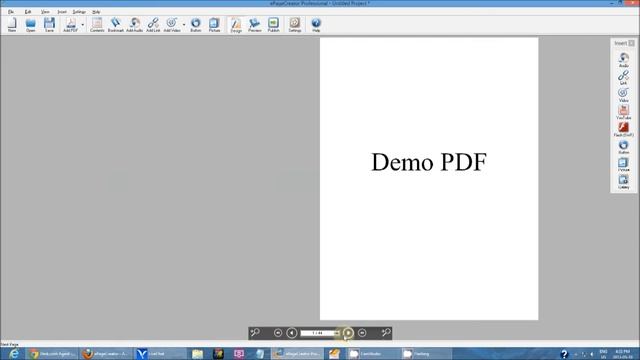Switch to the Firefox window in the taskbar
This screenshot has height=360, width=640.
(x=106, y=353)
